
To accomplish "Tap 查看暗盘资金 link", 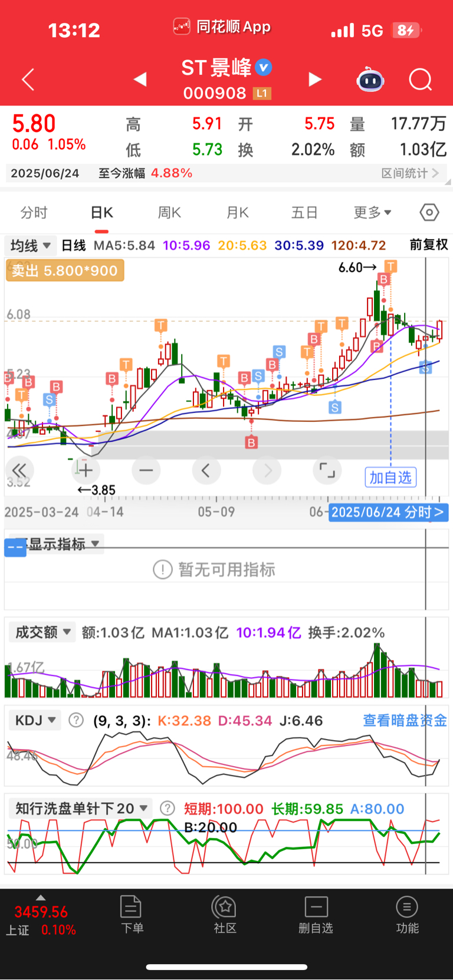I will [x=405, y=720].
